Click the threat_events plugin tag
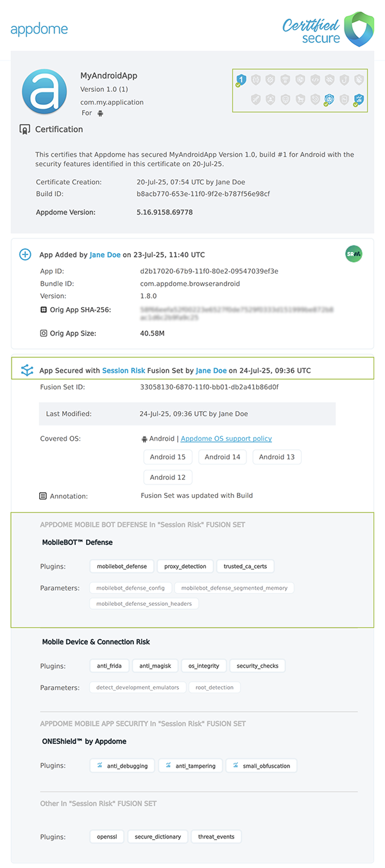The image size is (385, 868). [x=216, y=837]
